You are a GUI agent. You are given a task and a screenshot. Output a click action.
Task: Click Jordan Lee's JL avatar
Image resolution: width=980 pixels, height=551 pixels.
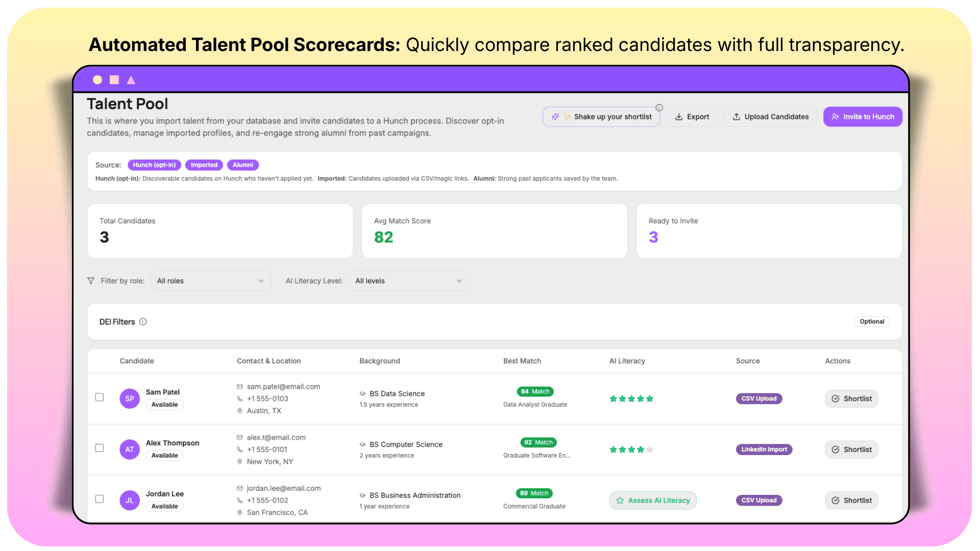[x=130, y=500]
